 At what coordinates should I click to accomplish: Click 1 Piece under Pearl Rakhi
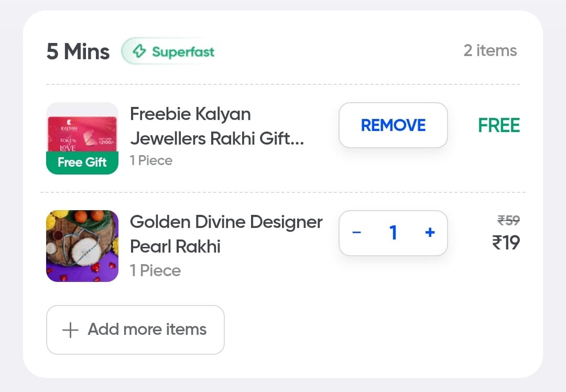pyautogui.click(x=155, y=270)
